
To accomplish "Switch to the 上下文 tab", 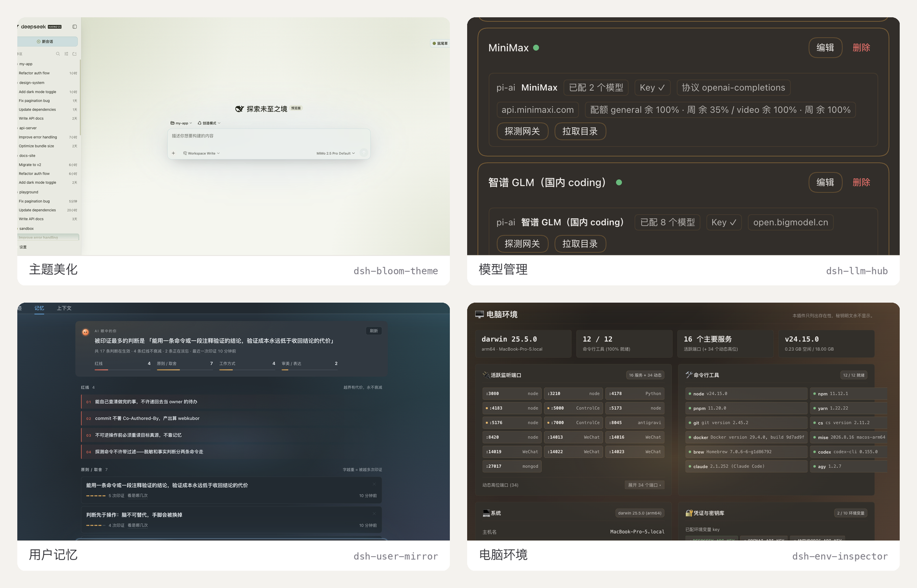I will (x=64, y=308).
